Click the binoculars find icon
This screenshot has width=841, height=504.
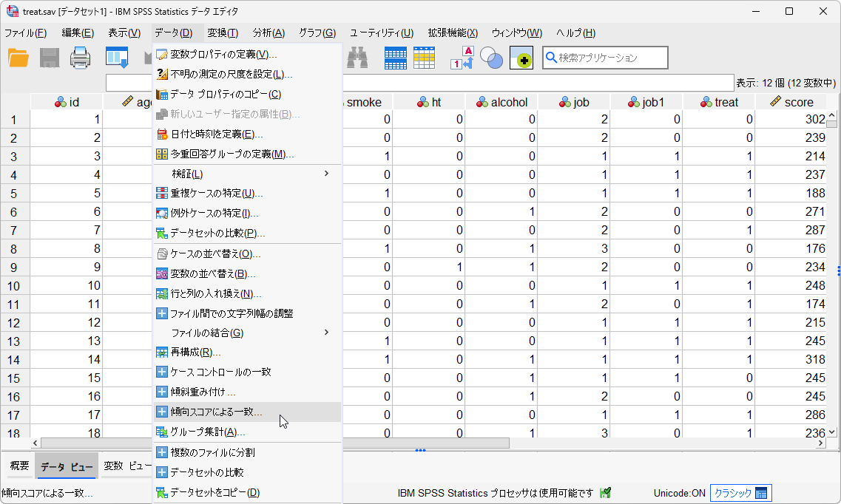tap(358, 58)
